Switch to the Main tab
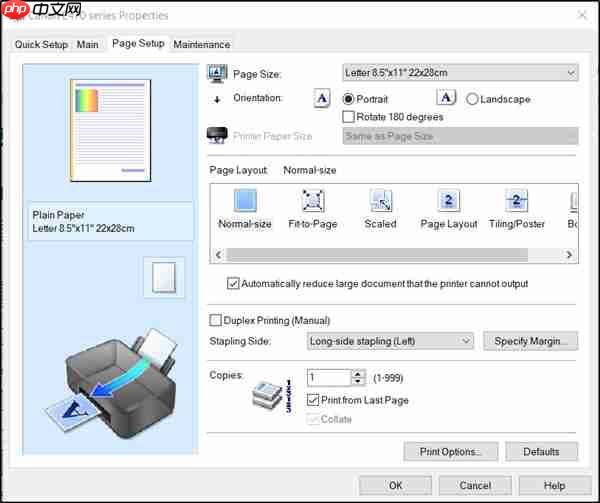Viewport: 600px width, 503px height. [x=88, y=44]
